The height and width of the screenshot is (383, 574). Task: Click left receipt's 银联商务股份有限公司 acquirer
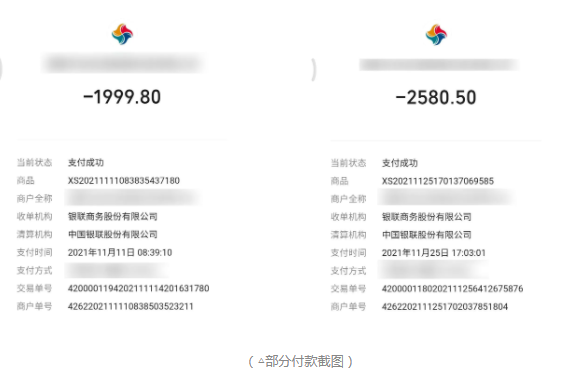point(113,216)
